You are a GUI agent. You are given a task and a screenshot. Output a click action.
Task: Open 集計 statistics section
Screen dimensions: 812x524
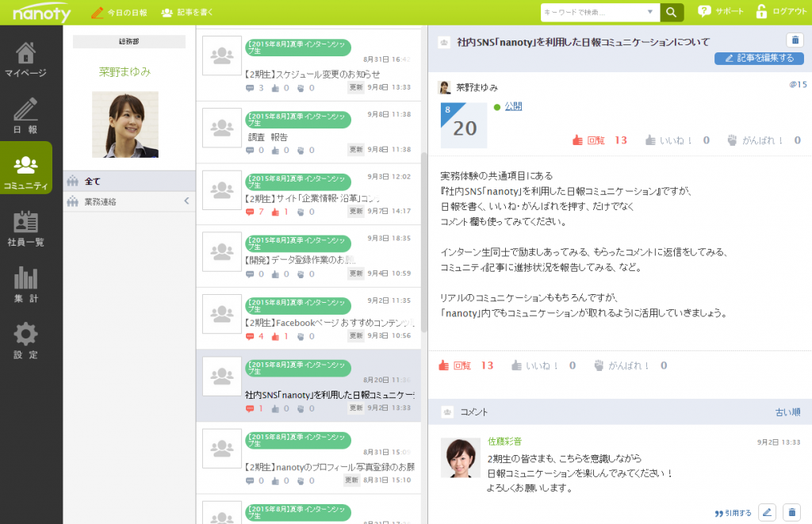pos(26,285)
